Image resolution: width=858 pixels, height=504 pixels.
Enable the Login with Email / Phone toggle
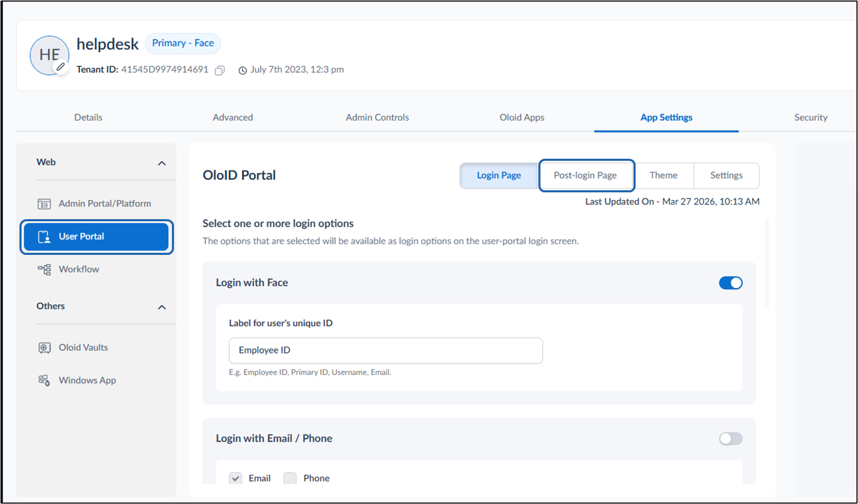731,439
